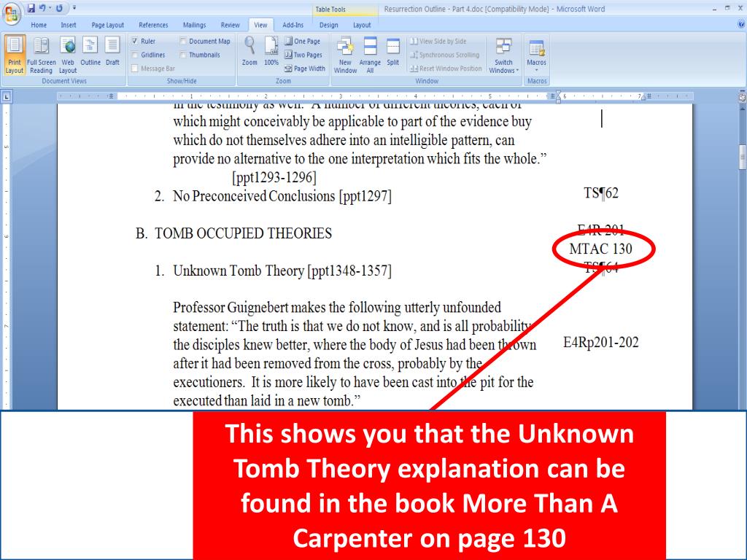Click 'Professor Guignebert' paragraph start
The image size is (747, 560).
(x=231, y=308)
